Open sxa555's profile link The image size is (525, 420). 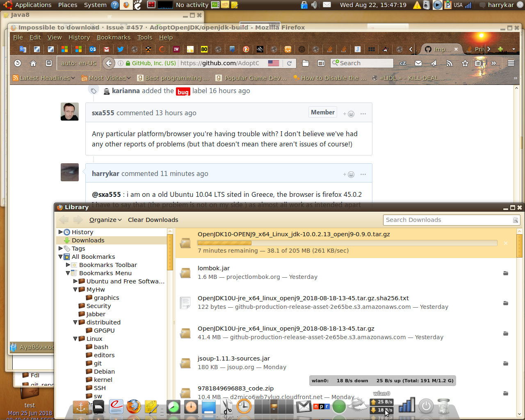103,113
